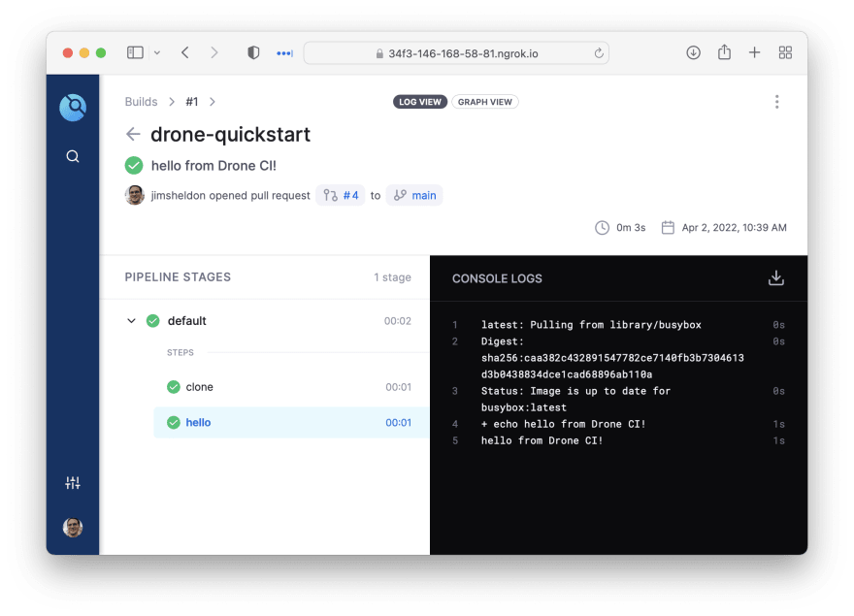Click the drone-quickstart title
Viewport: 854px width, 616px height.
230,134
